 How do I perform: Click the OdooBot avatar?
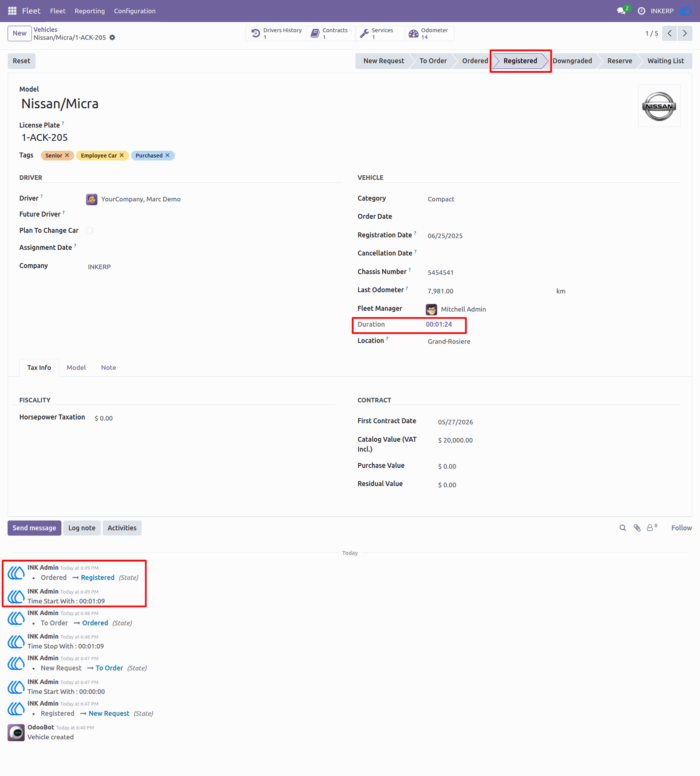pyautogui.click(x=16, y=732)
